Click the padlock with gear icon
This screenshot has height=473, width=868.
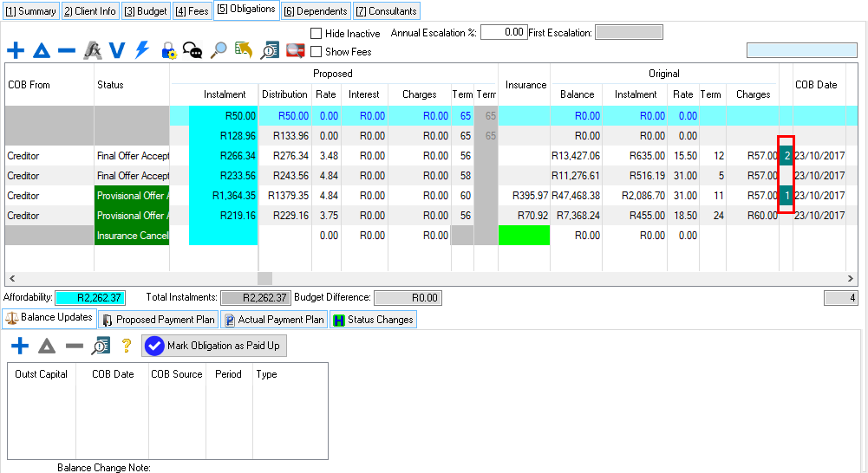click(169, 51)
